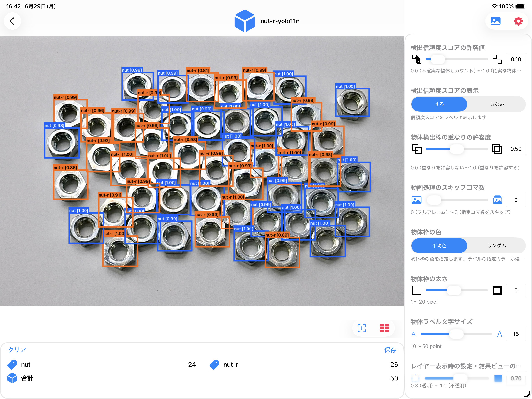
Task: Open the red table results view icon
Action: point(384,328)
